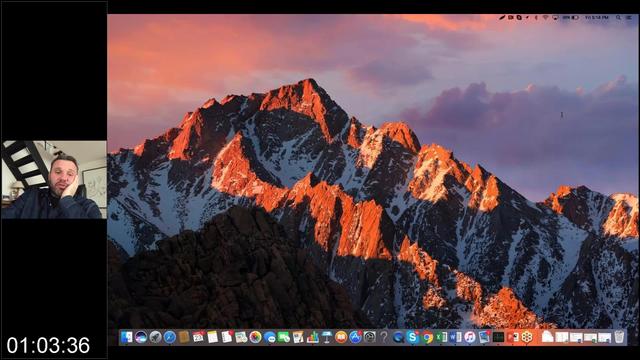Click the AirPlay display menu bar icon

coord(555,18)
